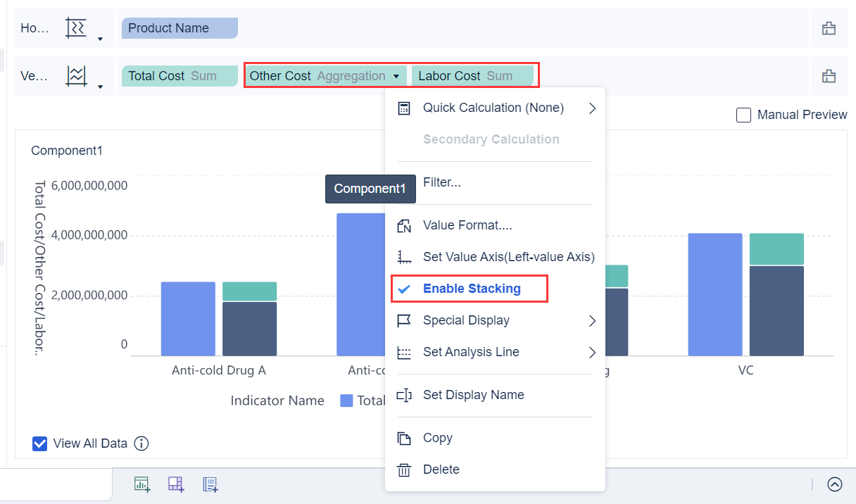
Task: Click layout icon on Product Name row
Action: [829, 28]
